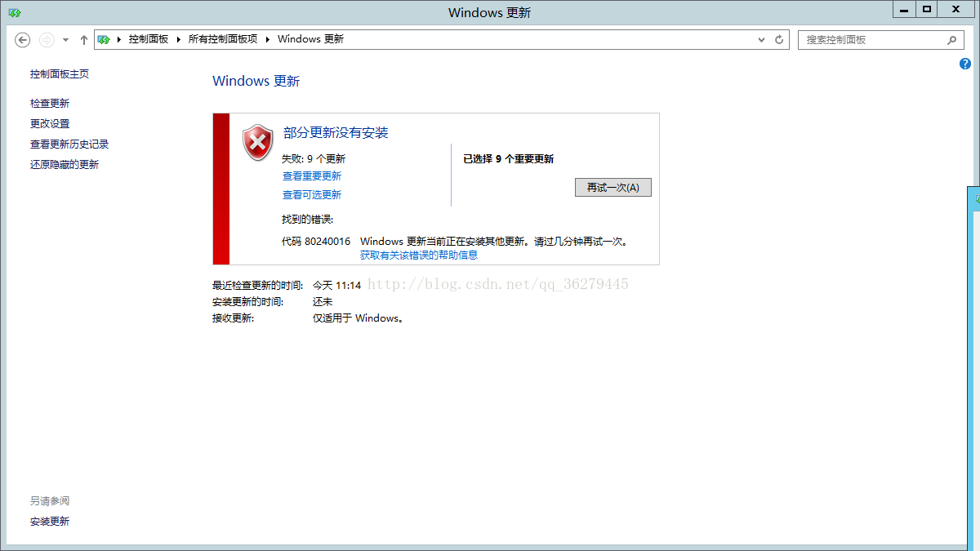Open recent locations dropdown arrow
980x551 pixels.
[66, 39]
